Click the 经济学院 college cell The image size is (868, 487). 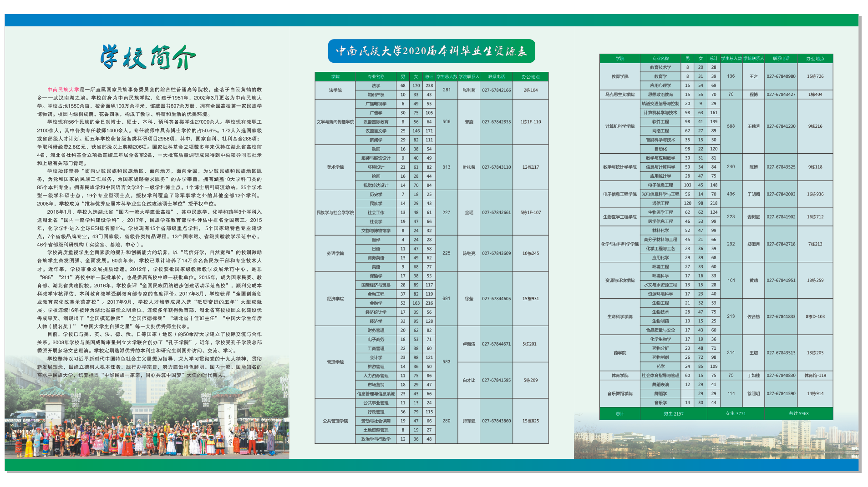(x=335, y=299)
